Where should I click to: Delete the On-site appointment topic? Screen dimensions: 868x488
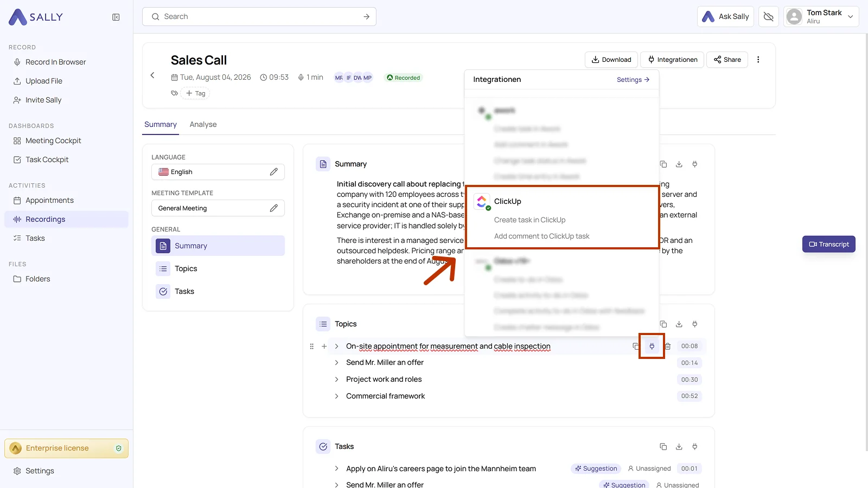pyautogui.click(x=668, y=346)
